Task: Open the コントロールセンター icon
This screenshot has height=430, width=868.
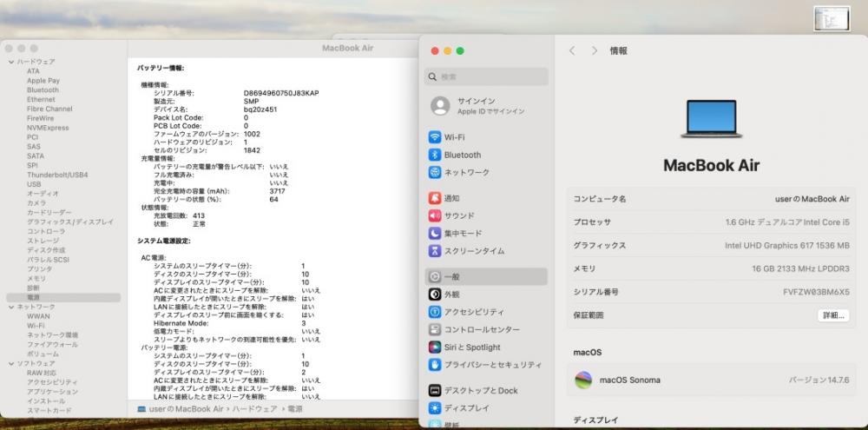Action: pos(435,330)
